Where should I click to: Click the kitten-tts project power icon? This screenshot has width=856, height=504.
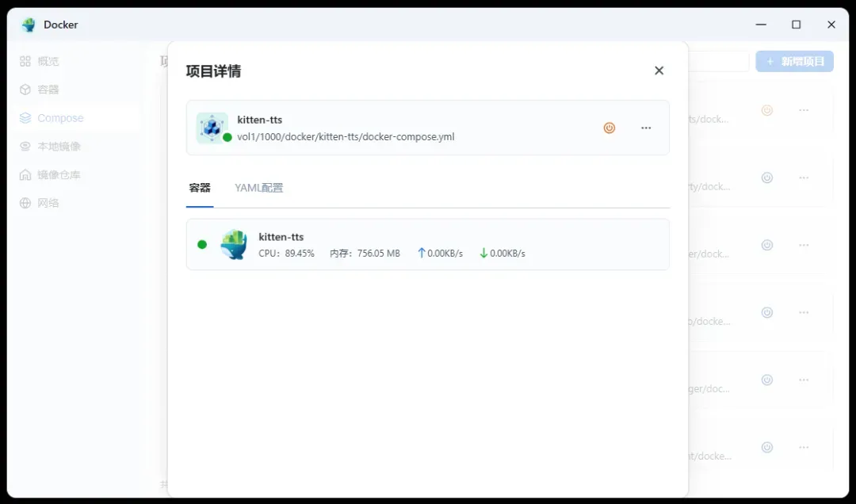click(609, 128)
